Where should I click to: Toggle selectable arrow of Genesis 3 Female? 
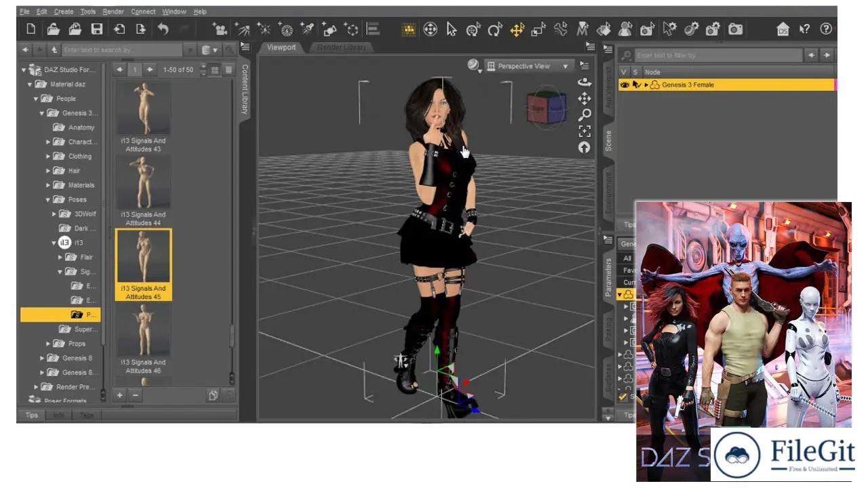636,85
